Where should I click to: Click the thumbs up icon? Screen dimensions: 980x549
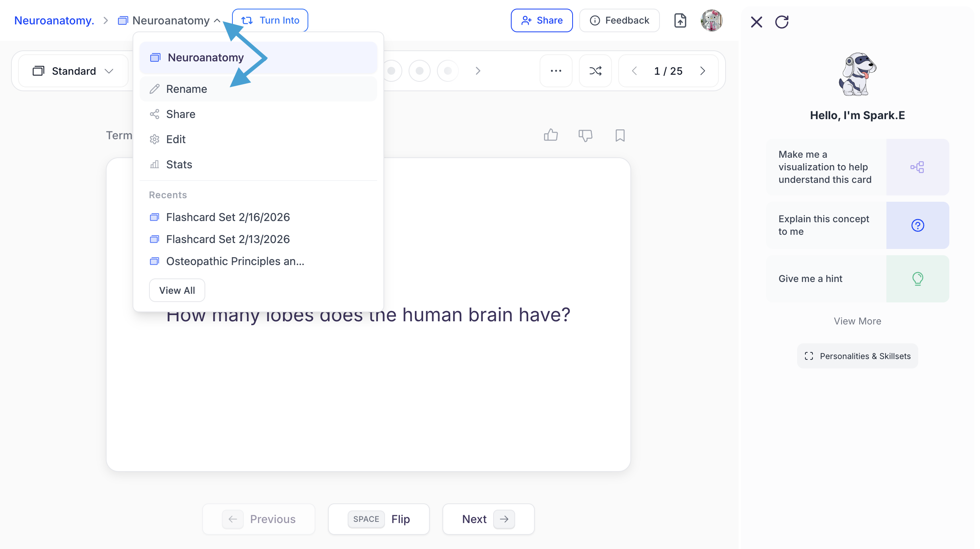click(x=551, y=135)
